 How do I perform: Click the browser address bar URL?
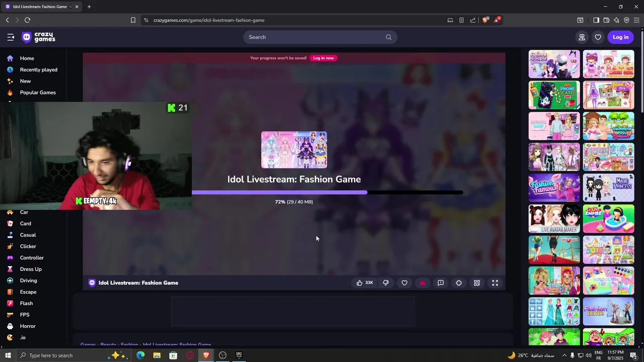209,20
